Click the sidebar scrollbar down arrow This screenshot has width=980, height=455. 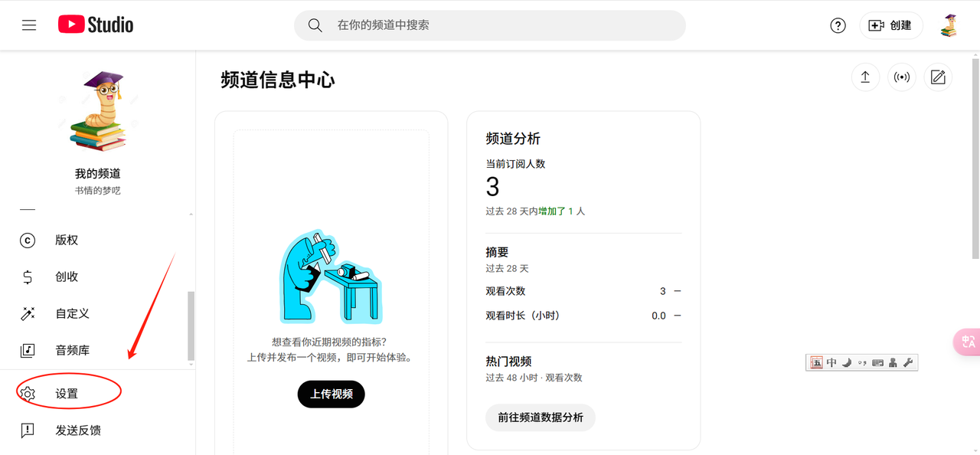[x=191, y=365]
